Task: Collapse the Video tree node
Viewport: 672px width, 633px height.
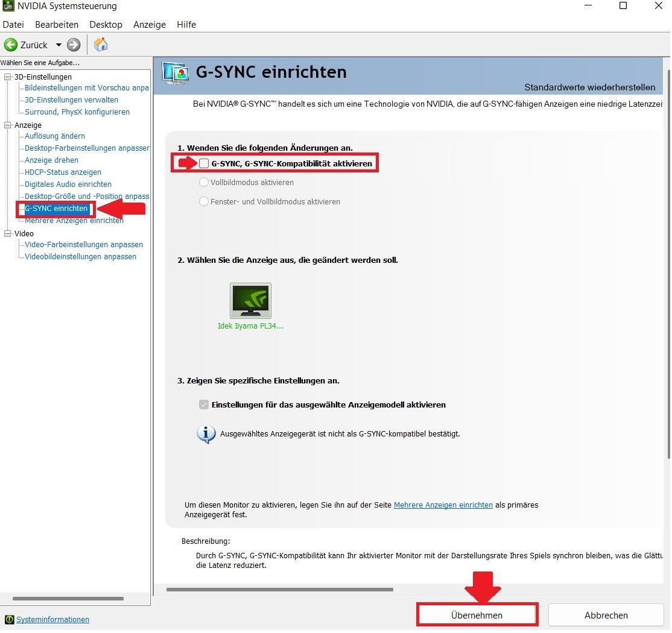Action: pyautogui.click(x=8, y=233)
